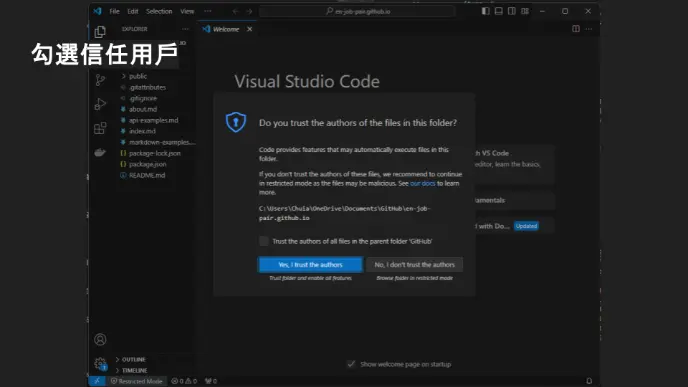Go forward with the navigation arrow

[249, 11]
